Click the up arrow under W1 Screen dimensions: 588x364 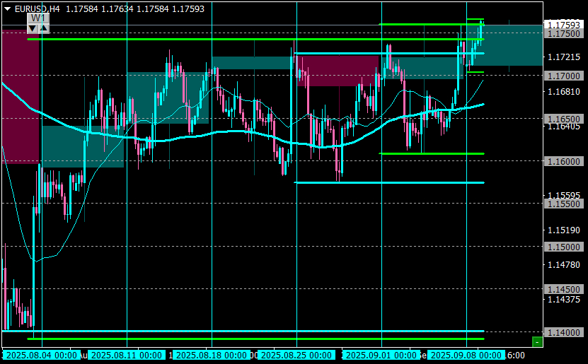(x=44, y=28)
